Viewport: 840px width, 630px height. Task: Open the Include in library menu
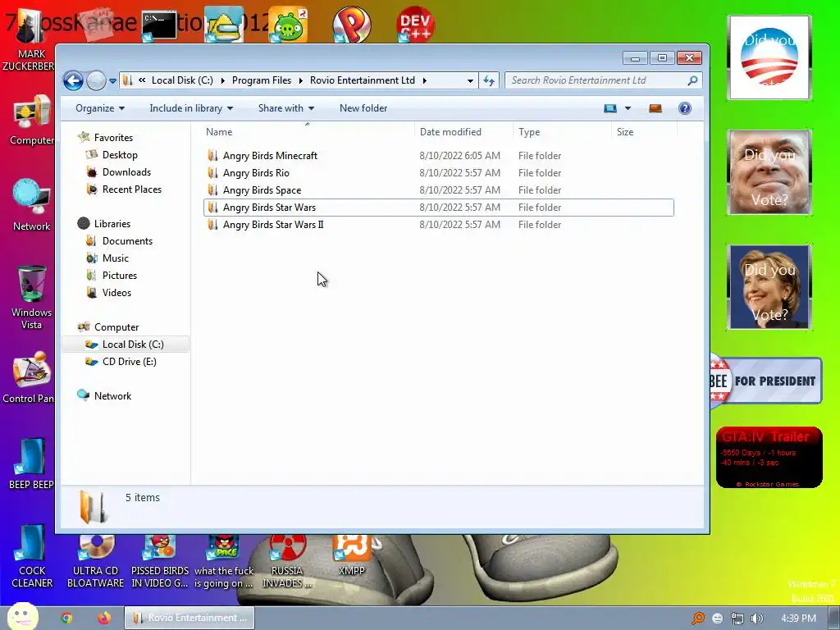coord(191,108)
